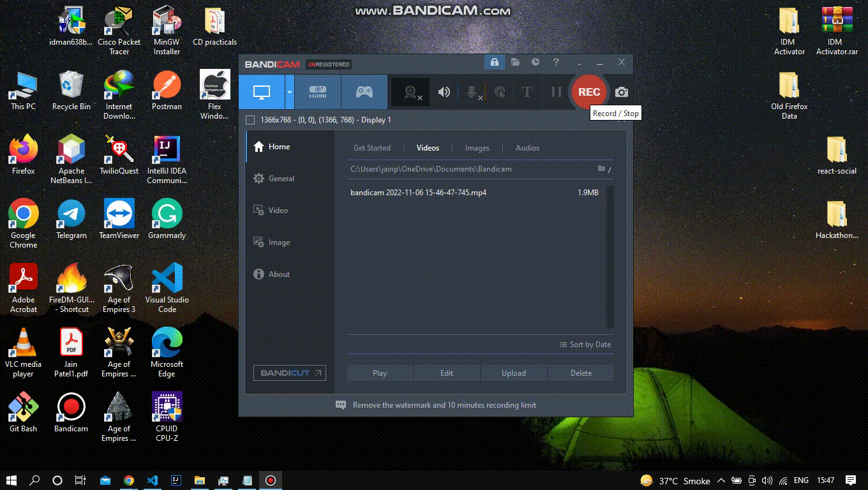Switch to the Videos tab
Screen dimensions: 868x490
(428, 148)
